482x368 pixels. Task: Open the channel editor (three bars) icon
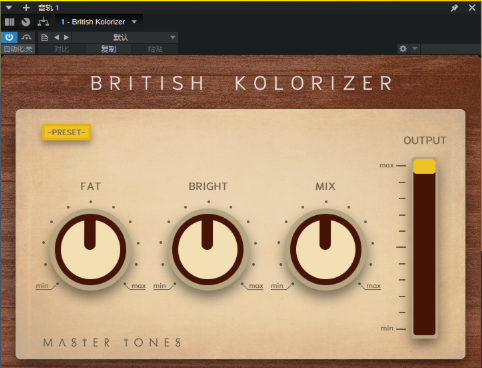10,22
